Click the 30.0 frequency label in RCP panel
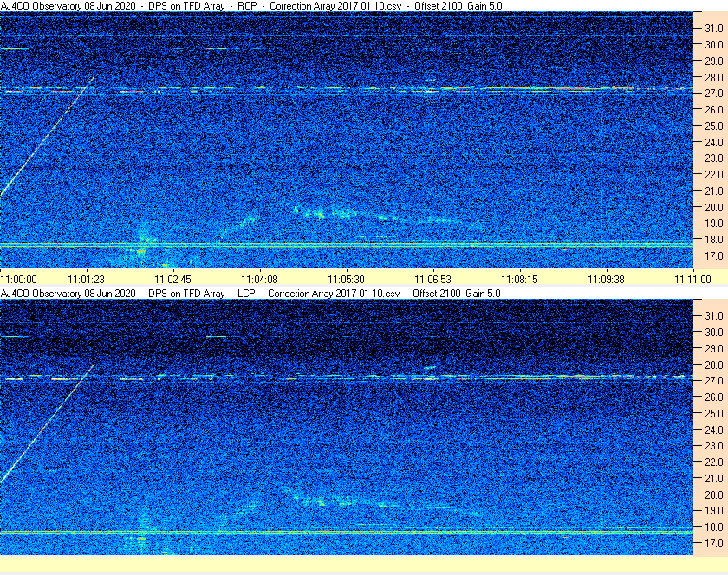Image resolution: width=728 pixels, height=575 pixels. point(714,44)
